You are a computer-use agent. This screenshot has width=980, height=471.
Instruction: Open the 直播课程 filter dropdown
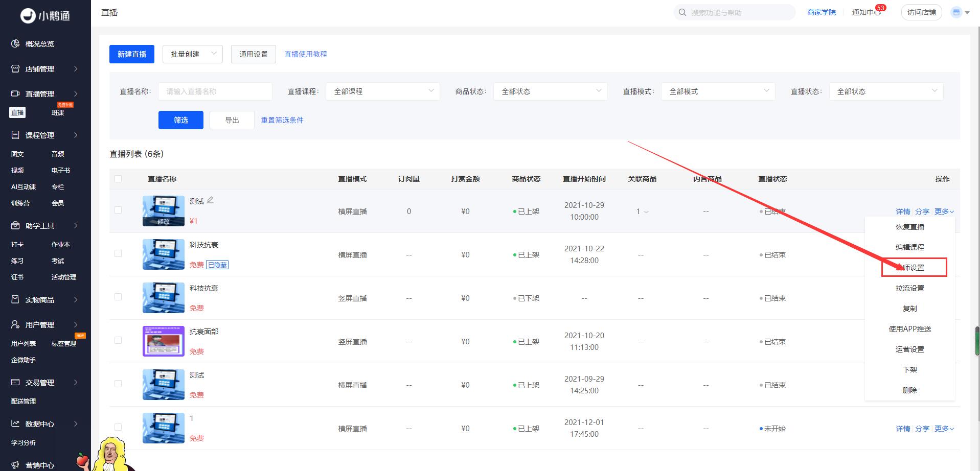point(382,91)
